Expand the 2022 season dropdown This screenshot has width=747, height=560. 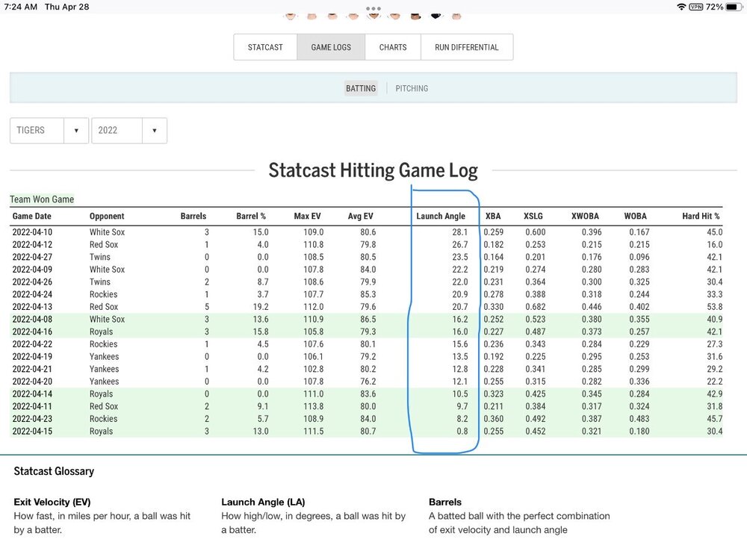(128, 130)
